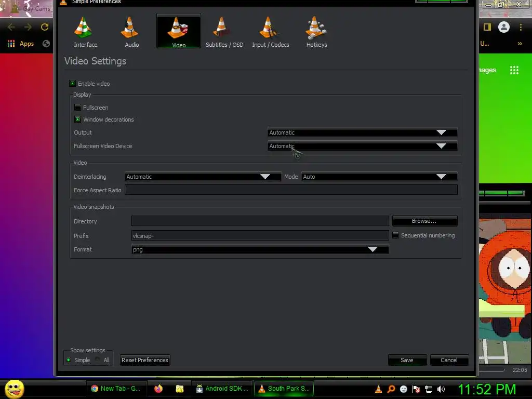Toggle the Window decorations checkbox

77,119
